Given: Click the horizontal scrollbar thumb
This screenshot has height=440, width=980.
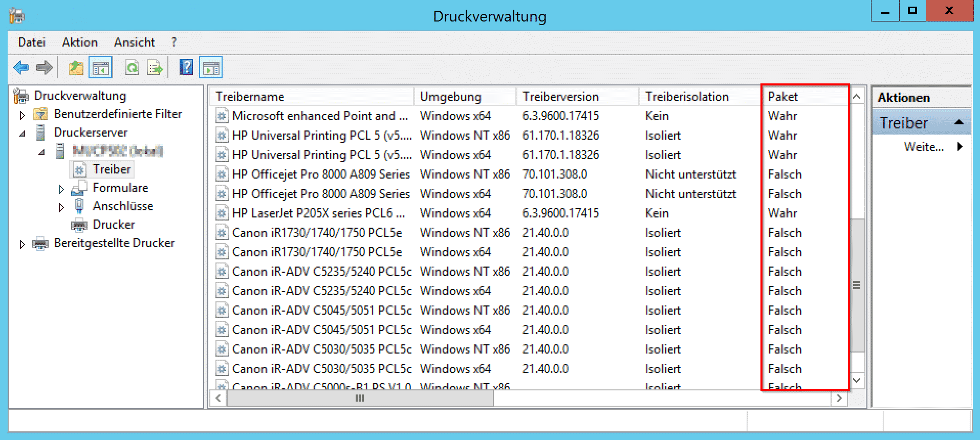Looking at the screenshot, I should tap(360, 398).
